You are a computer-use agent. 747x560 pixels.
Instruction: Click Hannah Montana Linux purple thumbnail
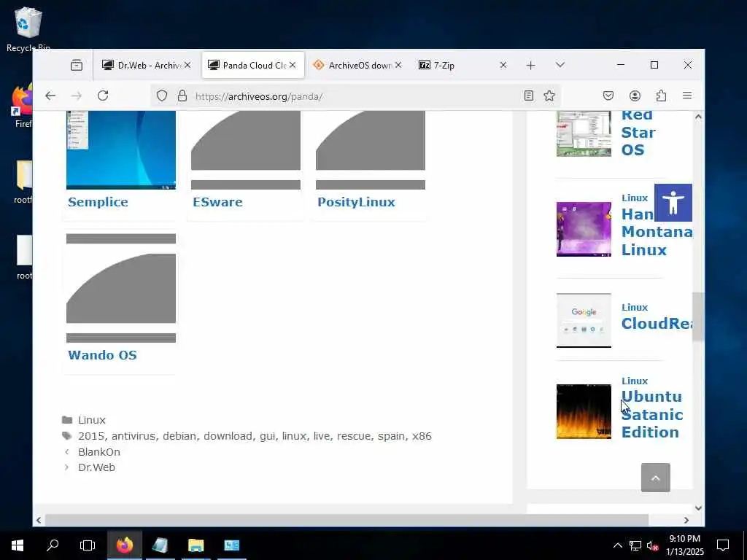[584, 229]
